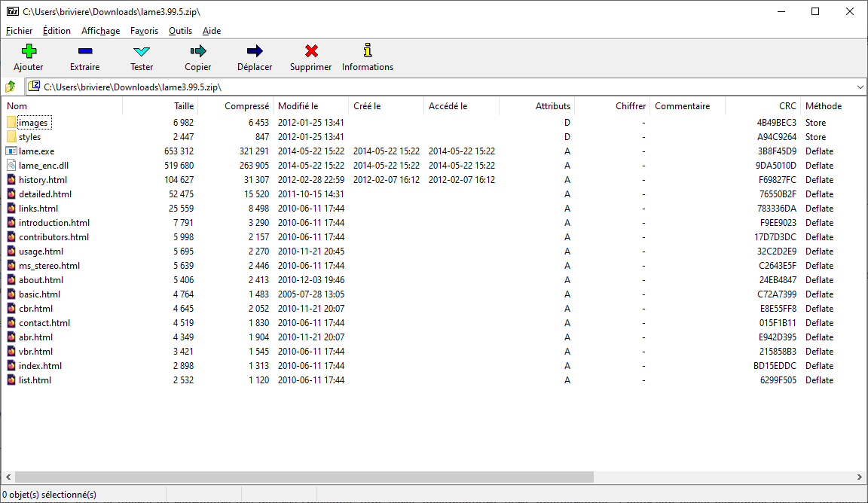Select the vbr.html file name
Viewport: 868px width, 503px height.
pyautogui.click(x=36, y=352)
